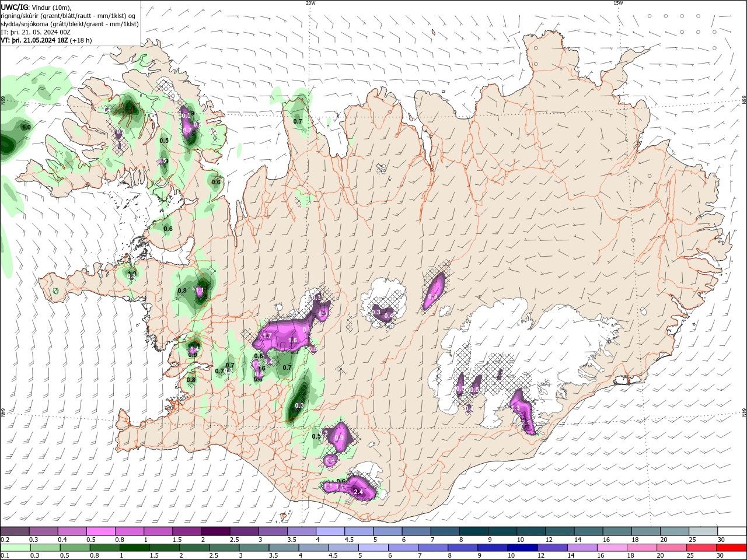
Task: Click the 0.1 label under the rain scale
Action: 5,556
